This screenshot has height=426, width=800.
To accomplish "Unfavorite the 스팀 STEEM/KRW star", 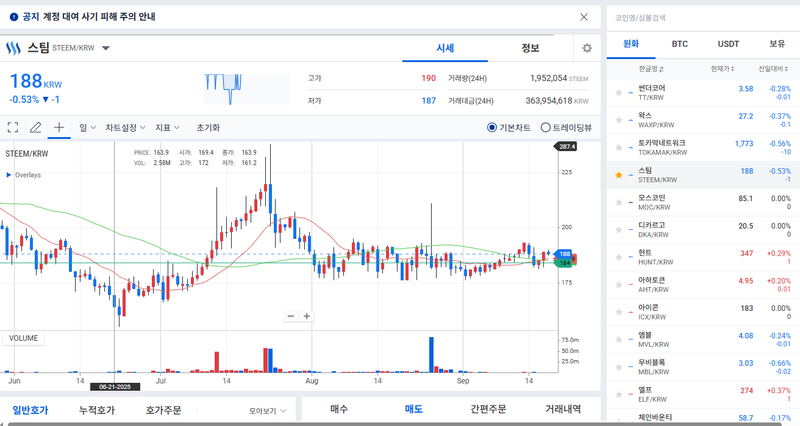I will pyautogui.click(x=618, y=175).
